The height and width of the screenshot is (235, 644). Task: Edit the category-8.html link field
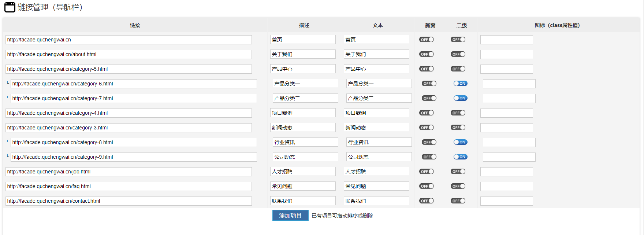134,142
